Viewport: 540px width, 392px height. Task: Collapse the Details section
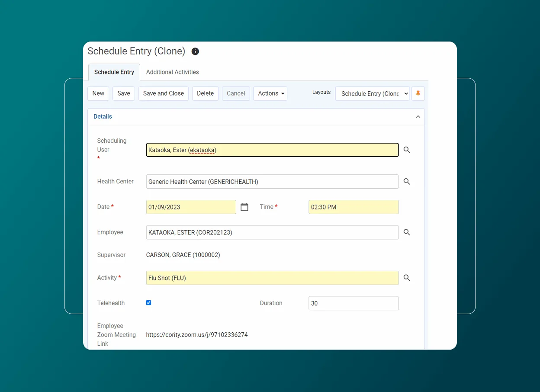tap(418, 116)
